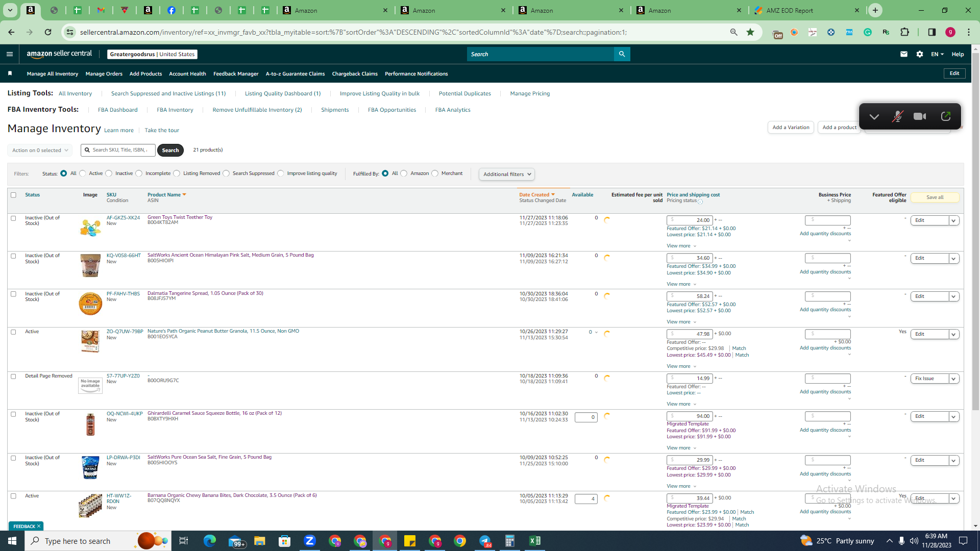Viewport: 980px width, 551px height.
Task: Click the Windows Start button
Action: (x=12, y=541)
